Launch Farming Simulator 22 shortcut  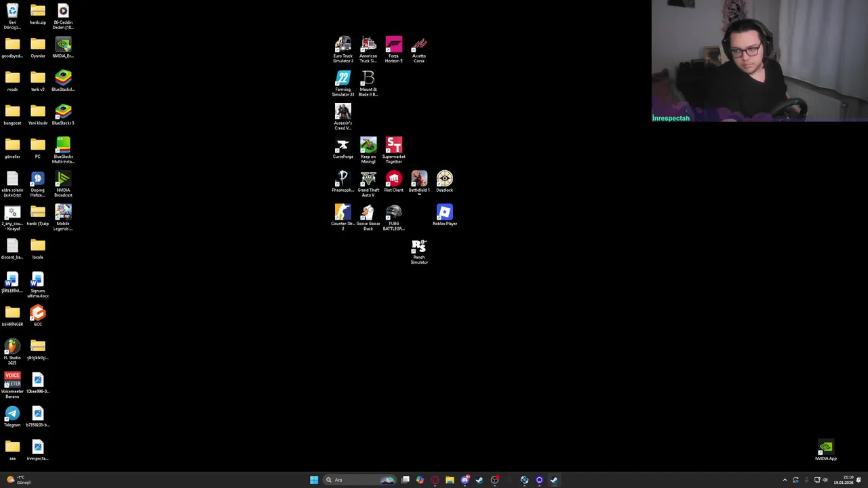342,84
